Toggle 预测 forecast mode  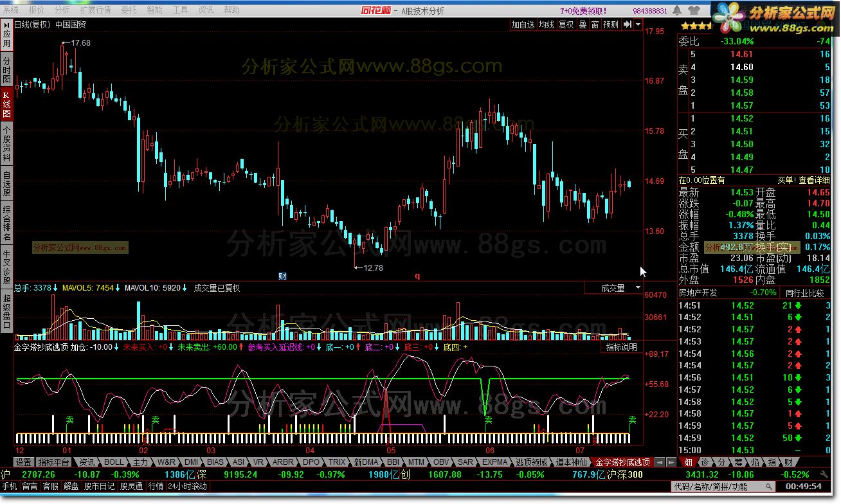pos(611,24)
